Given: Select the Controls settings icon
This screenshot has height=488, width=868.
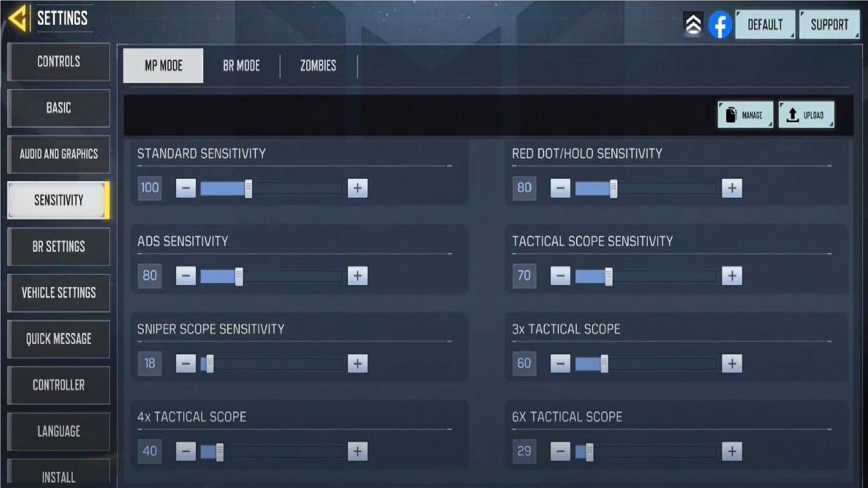Looking at the screenshot, I should pos(58,61).
